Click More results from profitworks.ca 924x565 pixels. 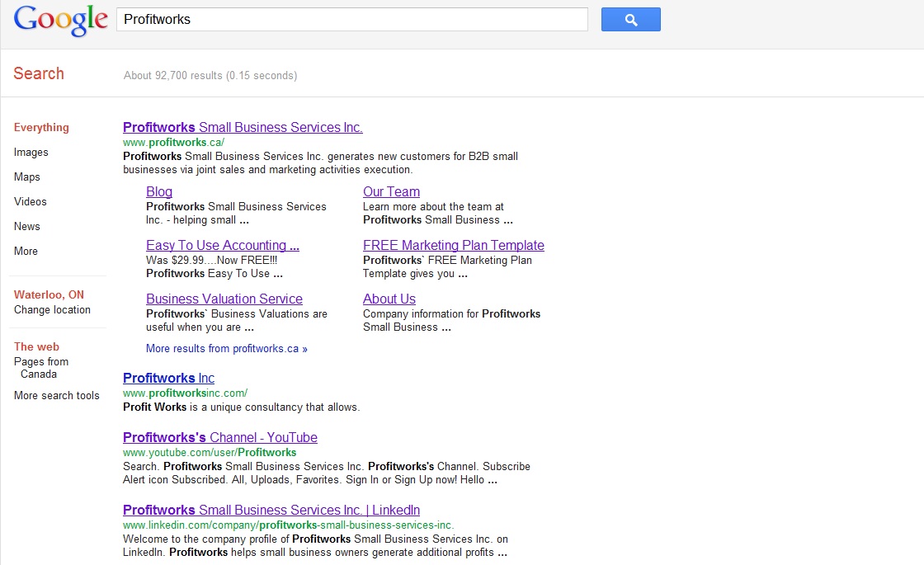click(226, 348)
